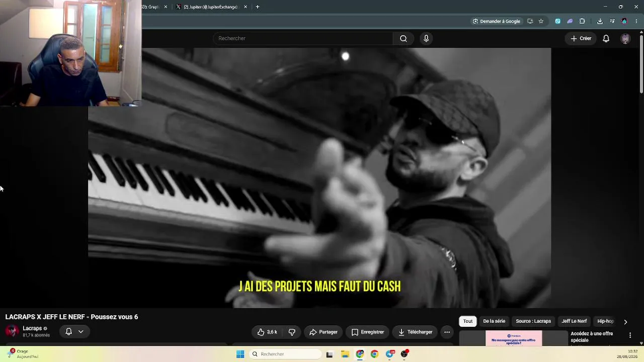Open the Windows Start menu

click(240, 354)
